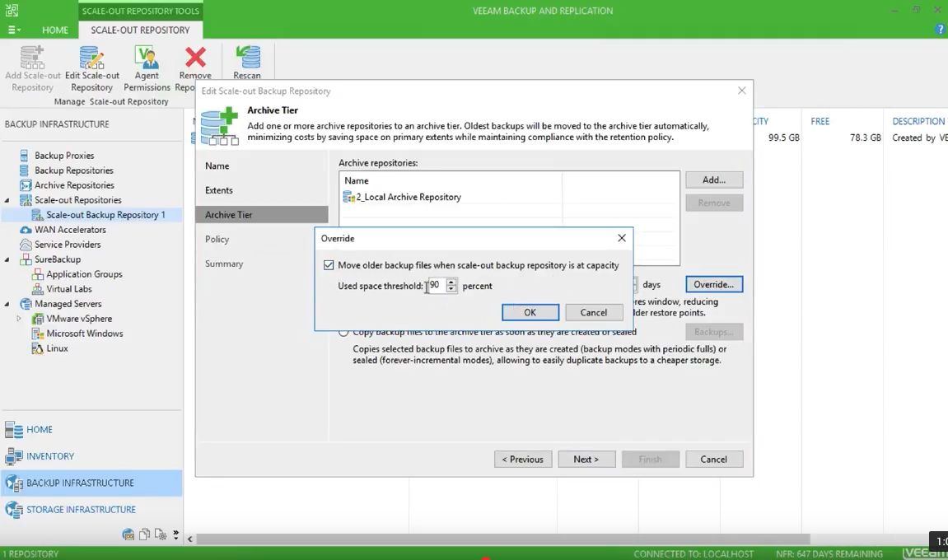
Task: Open the help question mark icon
Action: click(940, 29)
